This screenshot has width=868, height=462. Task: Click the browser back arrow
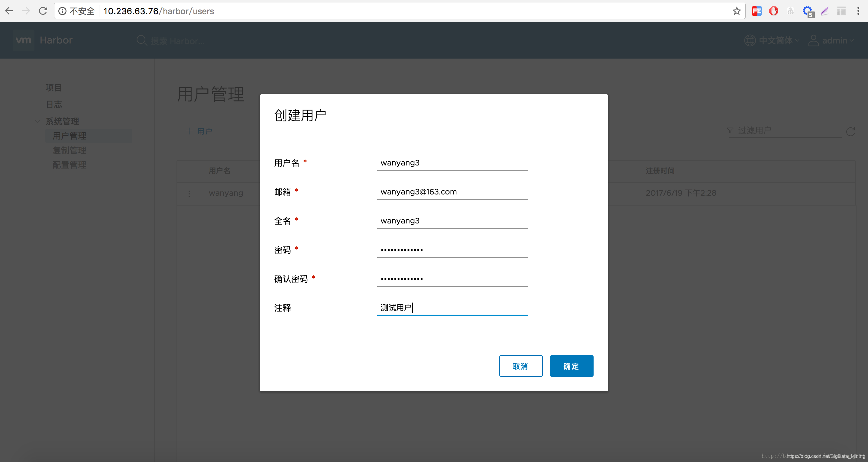click(9, 11)
